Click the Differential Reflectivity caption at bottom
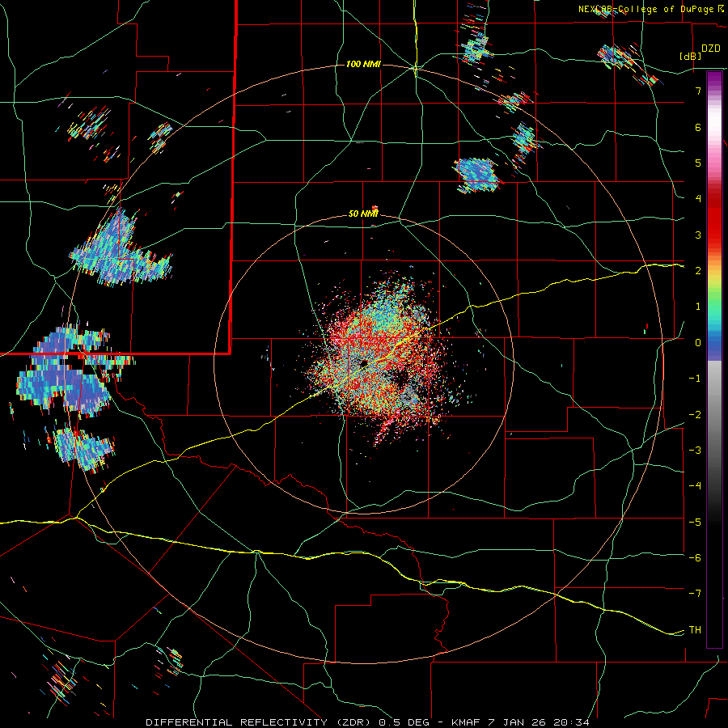 tap(368, 722)
